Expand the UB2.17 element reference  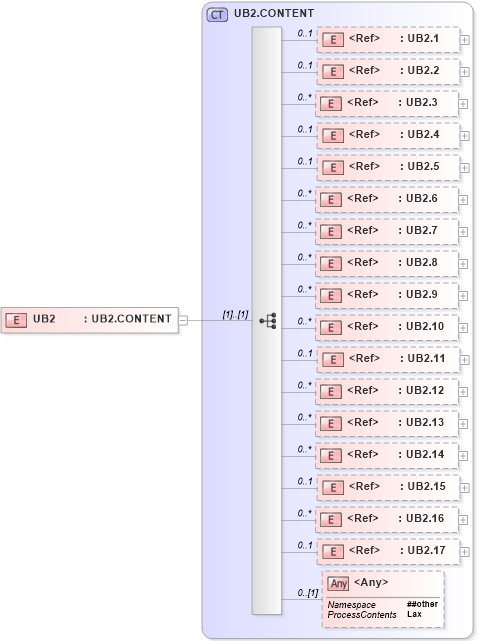pyautogui.click(x=465, y=552)
